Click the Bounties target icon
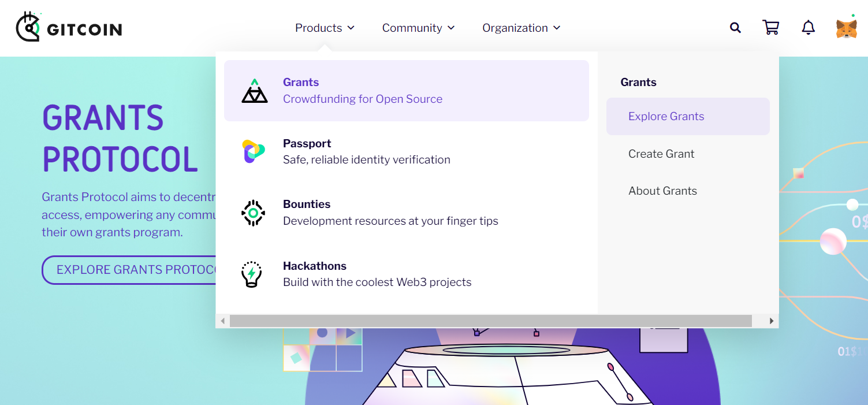The image size is (868, 405). pyautogui.click(x=253, y=213)
